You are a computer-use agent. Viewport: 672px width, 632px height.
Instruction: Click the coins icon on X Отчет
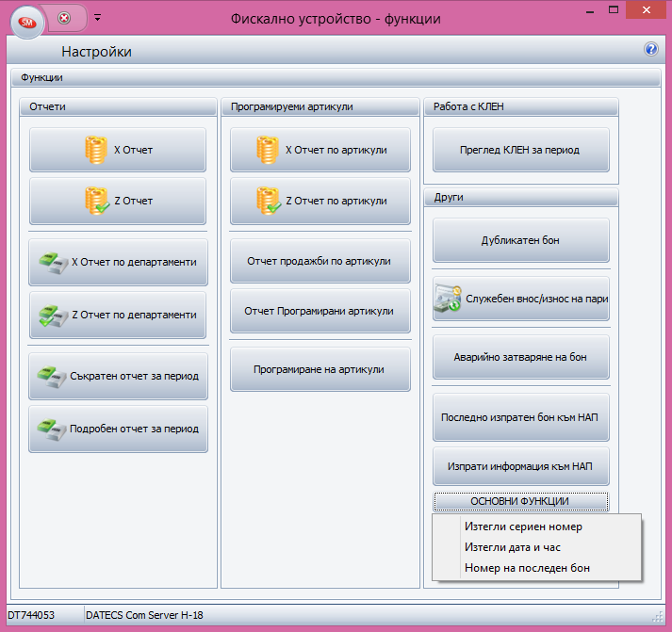(x=96, y=150)
